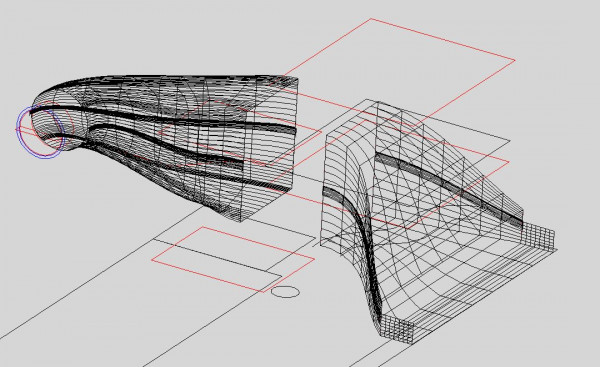Click the fine grid block at the right mesh's bottom corner
The image size is (600, 367).
click(397, 329)
